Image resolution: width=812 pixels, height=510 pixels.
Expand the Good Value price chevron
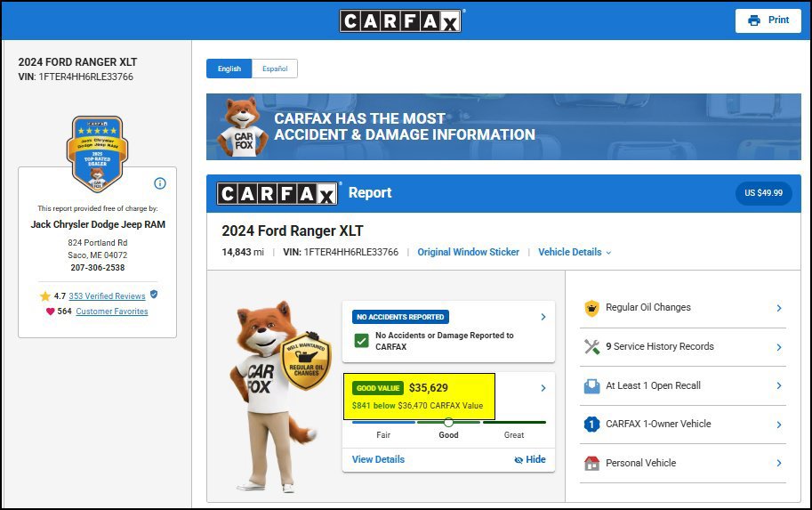tap(543, 388)
